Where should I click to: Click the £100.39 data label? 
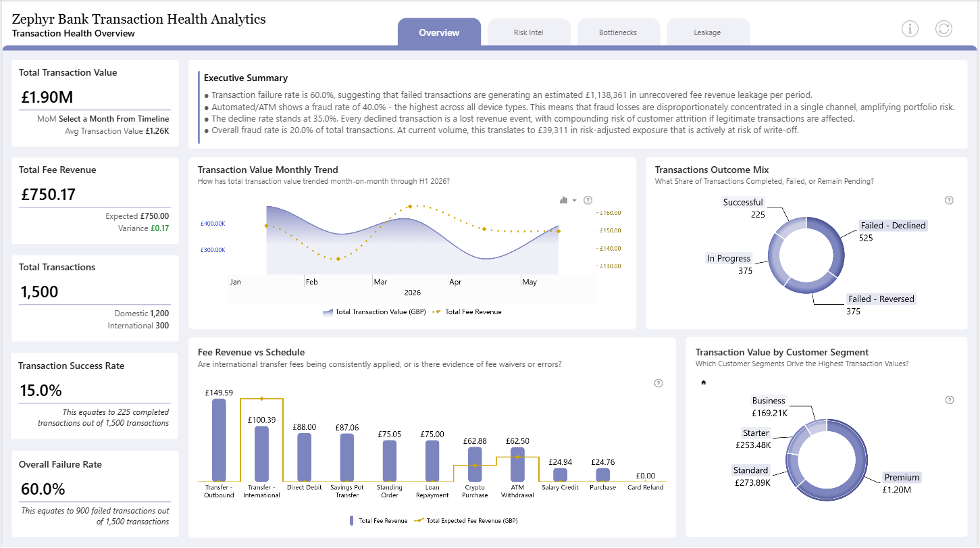[x=261, y=420]
